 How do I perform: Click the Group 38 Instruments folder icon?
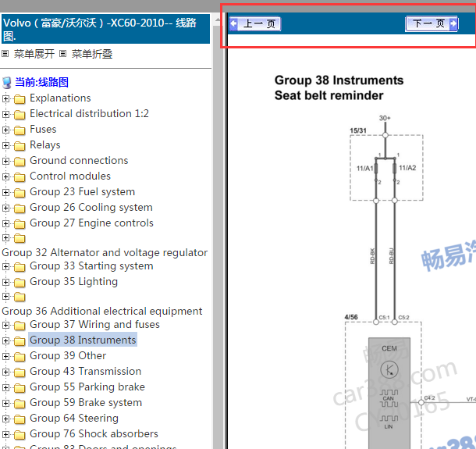[x=20, y=341]
